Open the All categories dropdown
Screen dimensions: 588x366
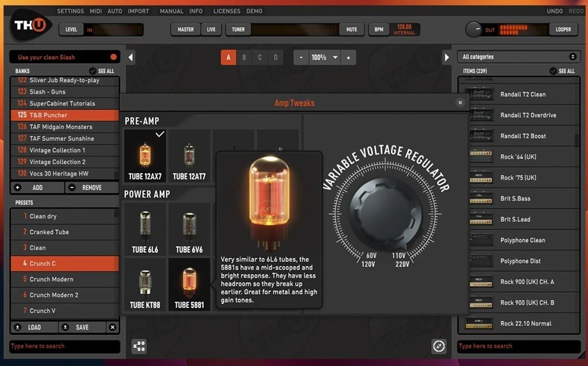coord(519,57)
